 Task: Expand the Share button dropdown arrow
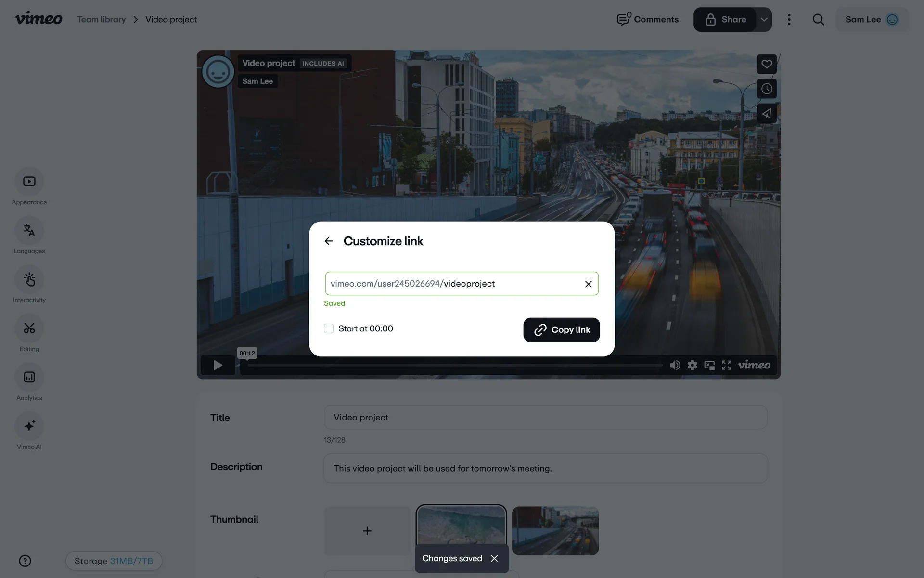point(764,20)
